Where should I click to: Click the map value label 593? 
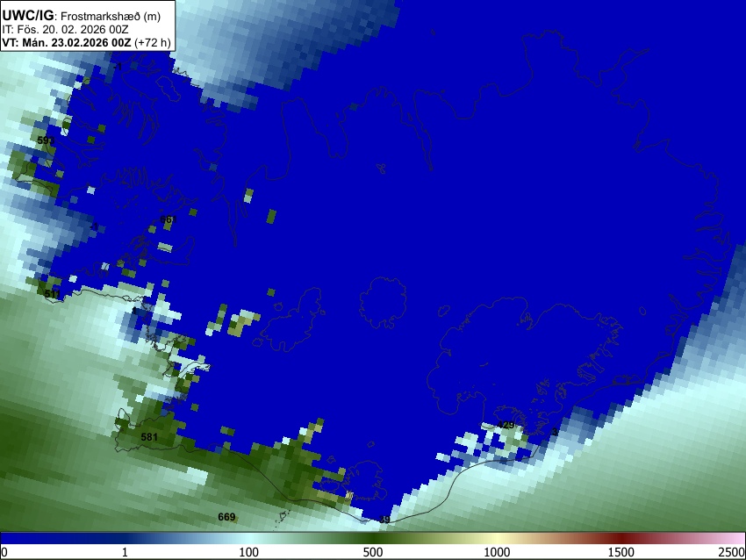tap(46, 140)
